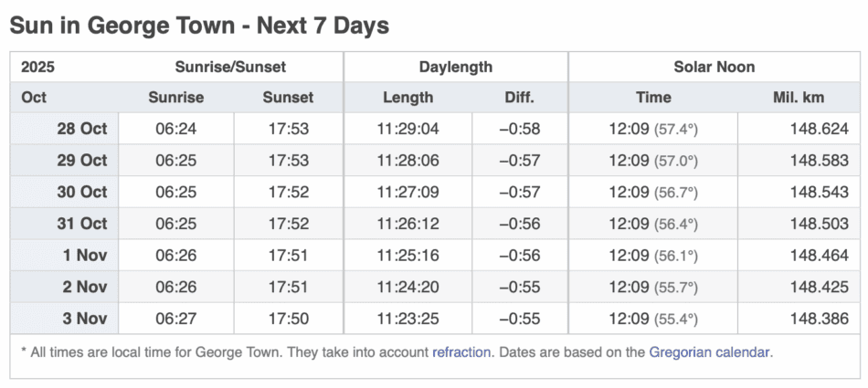Click the Daylength group header
The width and height of the screenshot is (868, 388).
(456, 67)
